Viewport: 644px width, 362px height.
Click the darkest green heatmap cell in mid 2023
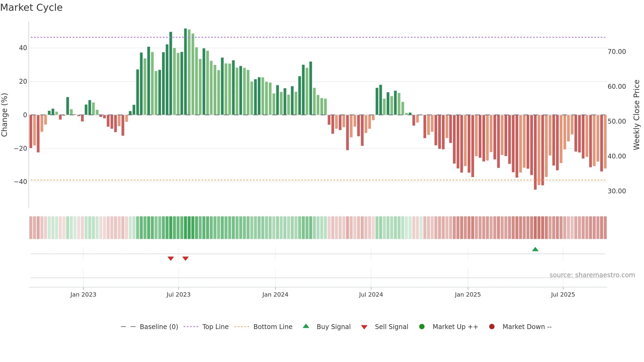pos(185,228)
